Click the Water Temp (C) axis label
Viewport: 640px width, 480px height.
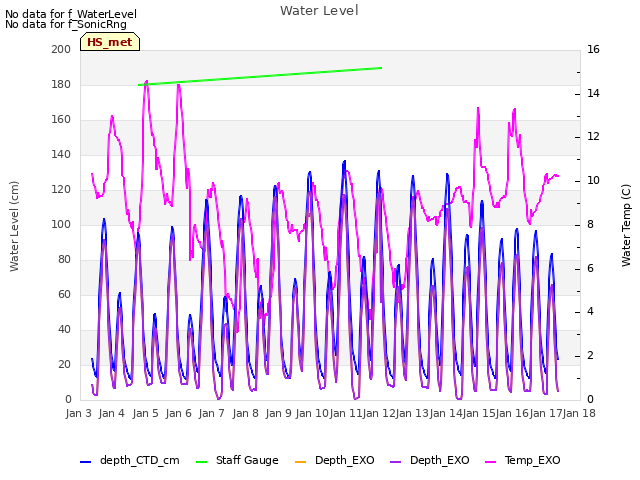(626, 225)
